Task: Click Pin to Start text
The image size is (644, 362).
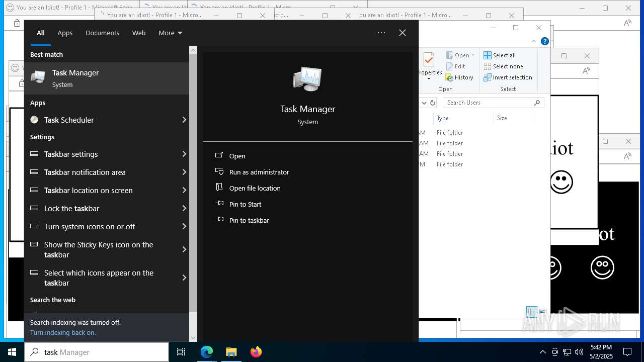Action: coord(245,204)
